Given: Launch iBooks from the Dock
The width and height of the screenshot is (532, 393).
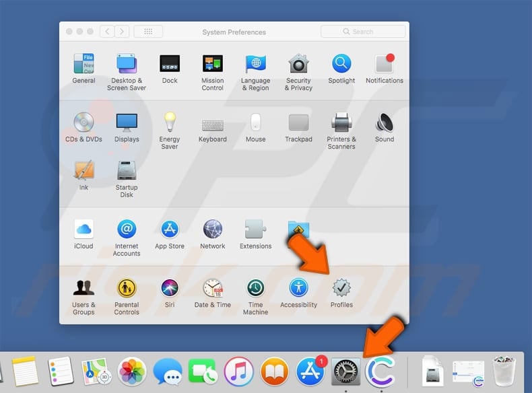Looking at the screenshot, I should tap(275, 371).
